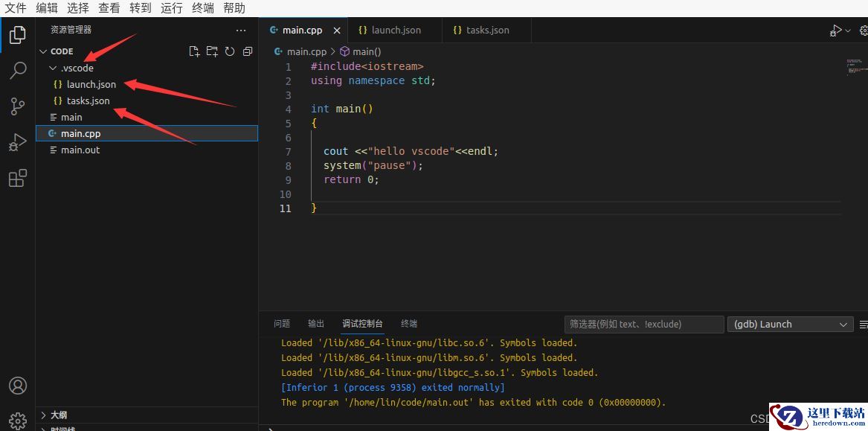Open the Manage gear in activity bar

click(18, 421)
